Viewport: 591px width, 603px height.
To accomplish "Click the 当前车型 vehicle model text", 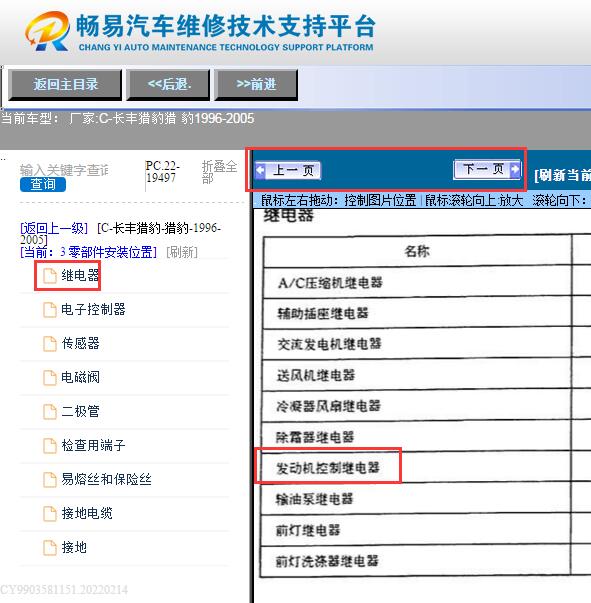I will coord(127,118).
